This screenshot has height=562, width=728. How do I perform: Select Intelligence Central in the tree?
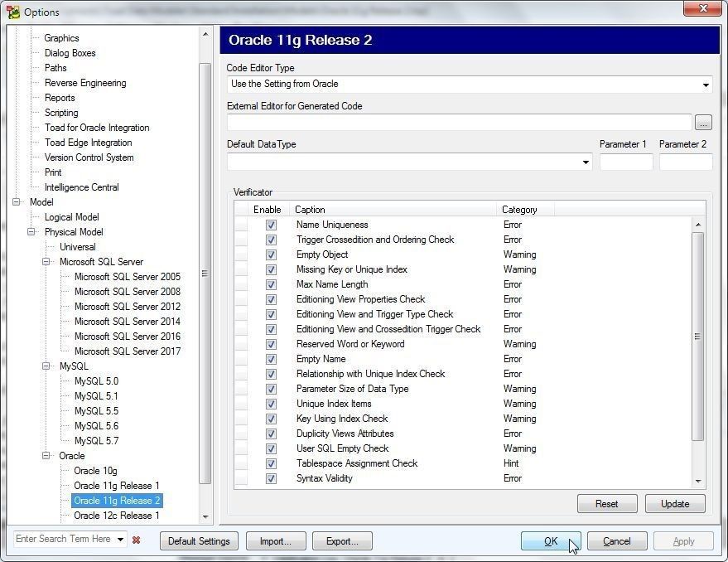[x=82, y=187]
